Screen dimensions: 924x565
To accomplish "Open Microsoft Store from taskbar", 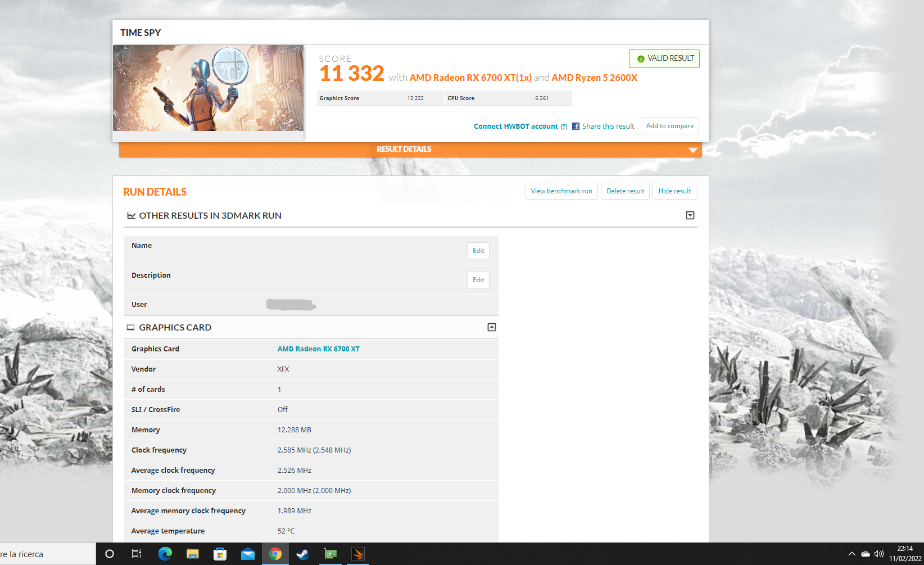I will point(220,554).
